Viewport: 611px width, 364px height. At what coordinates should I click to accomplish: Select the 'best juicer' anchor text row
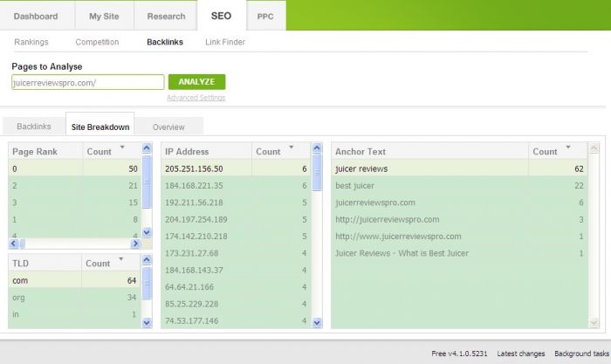(x=459, y=186)
